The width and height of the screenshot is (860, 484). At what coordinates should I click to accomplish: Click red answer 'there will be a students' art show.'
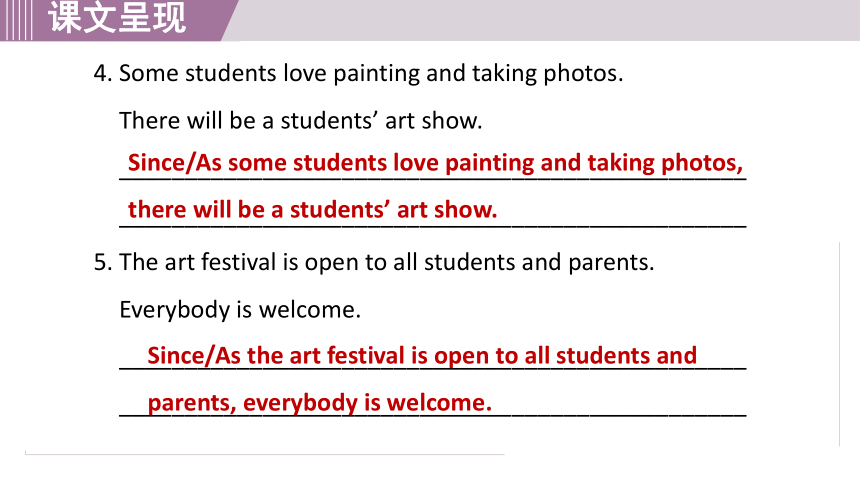click(x=313, y=210)
